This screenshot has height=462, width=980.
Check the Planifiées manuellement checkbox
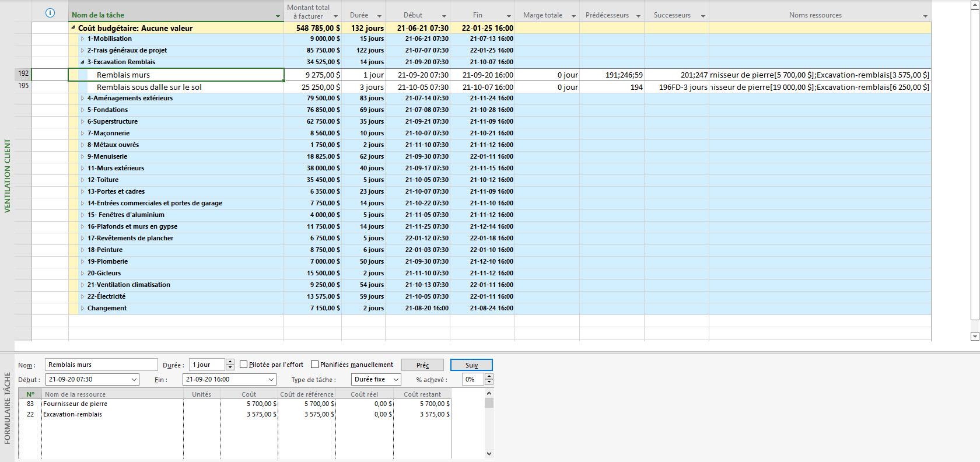[315, 365]
